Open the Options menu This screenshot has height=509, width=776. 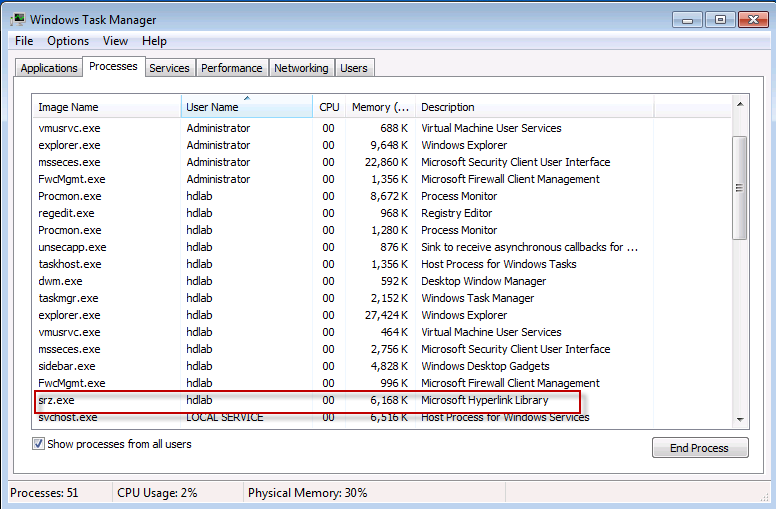tap(68, 41)
